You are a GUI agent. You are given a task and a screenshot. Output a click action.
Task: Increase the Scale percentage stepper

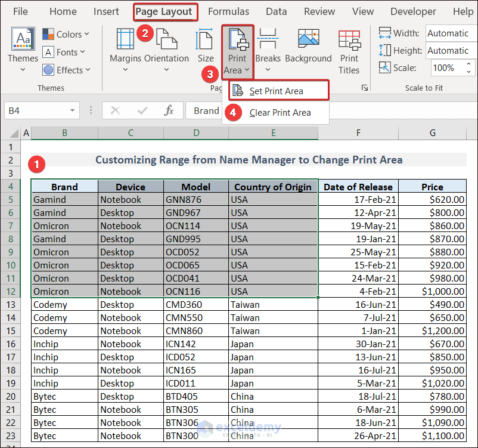470,64
